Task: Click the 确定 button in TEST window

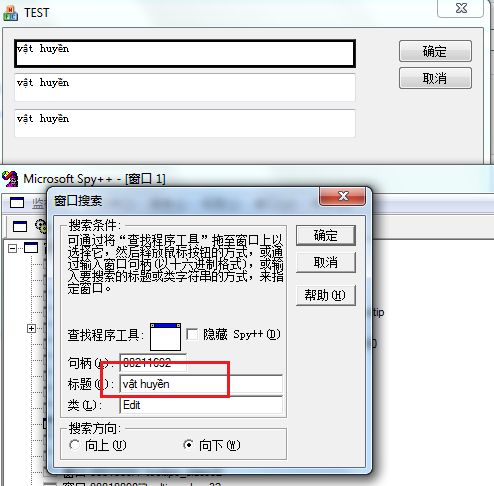Action: 435,51
